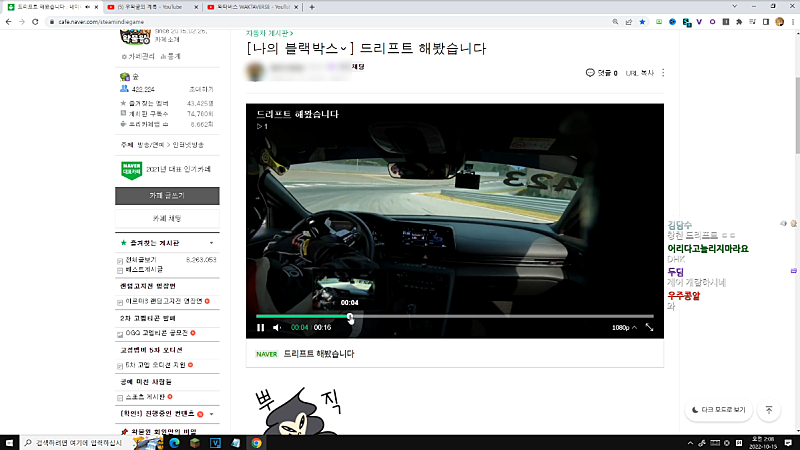The height and width of the screenshot is (450, 800).
Task: Click the 카페 채팅 button
Action: (x=167, y=218)
